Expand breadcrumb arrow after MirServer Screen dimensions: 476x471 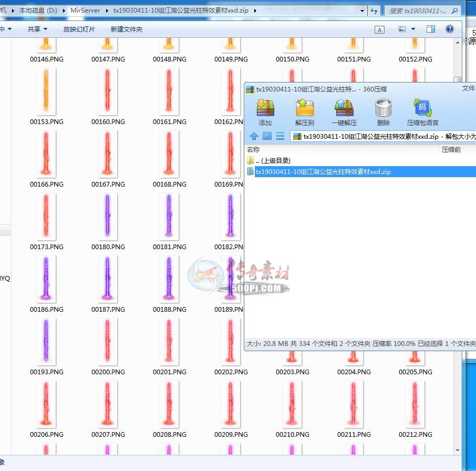coord(107,11)
